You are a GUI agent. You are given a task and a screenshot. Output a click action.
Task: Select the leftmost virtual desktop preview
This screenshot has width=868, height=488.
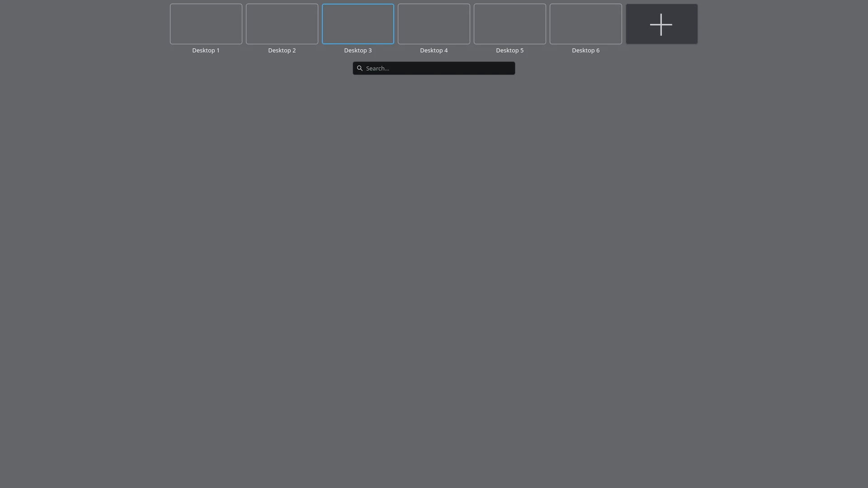pyautogui.click(x=206, y=24)
